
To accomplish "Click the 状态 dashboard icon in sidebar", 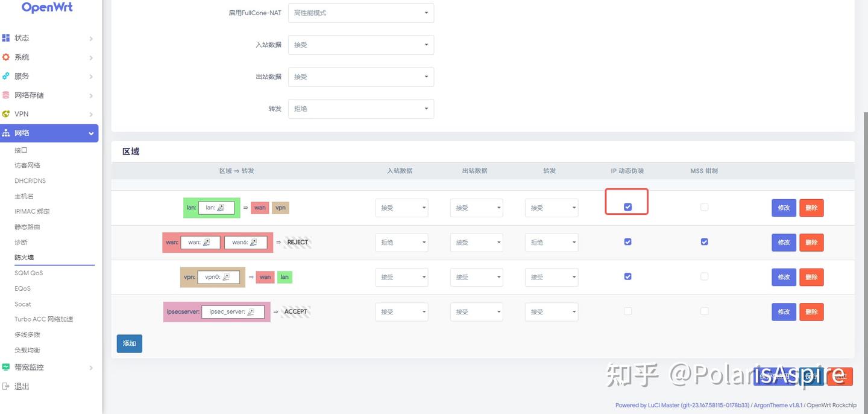I will [x=6, y=38].
